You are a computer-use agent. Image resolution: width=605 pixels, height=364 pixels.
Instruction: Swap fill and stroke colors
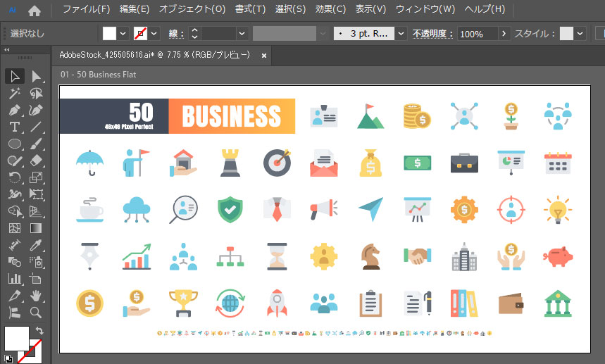tap(39, 330)
